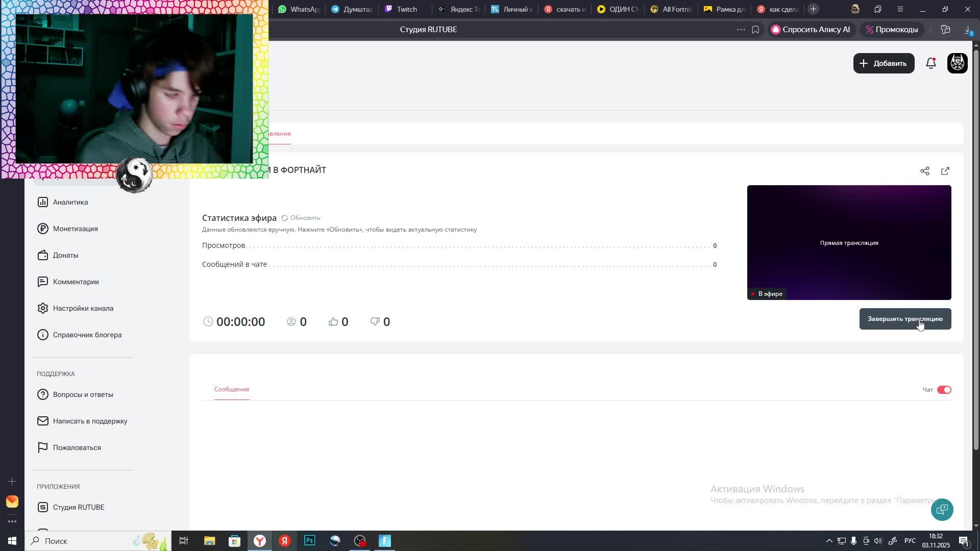The image size is (980, 551).
Task: Open stream in new window icon
Action: [945, 171]
